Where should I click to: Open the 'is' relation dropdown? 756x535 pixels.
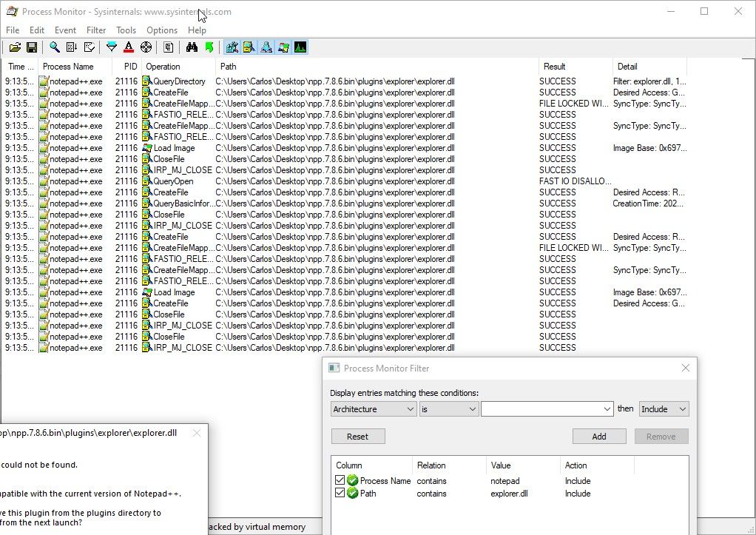[x=449, y=409]
